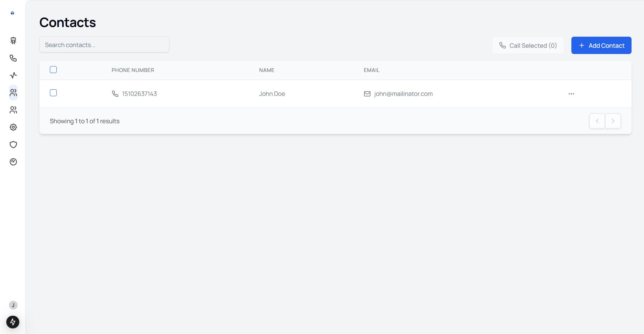This screenshot has width=644, height=334.
Task: Select the John Doe row checkbox
Action: 53,93
